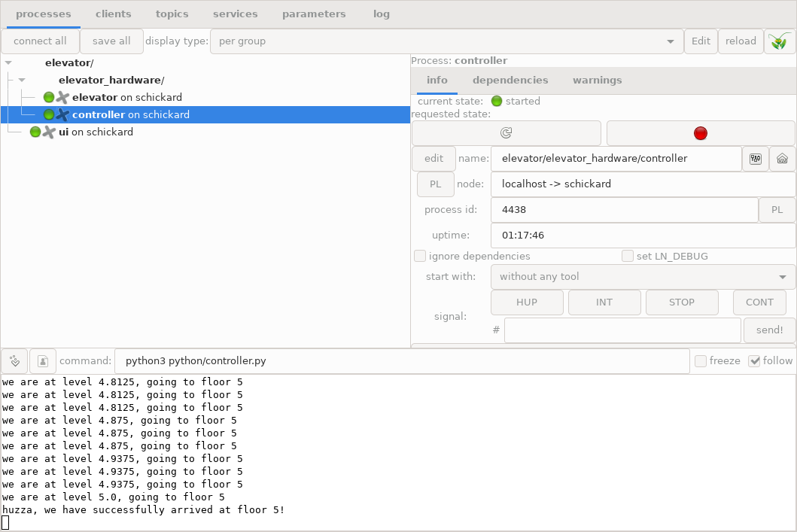Click the PL button beside node

435,184
